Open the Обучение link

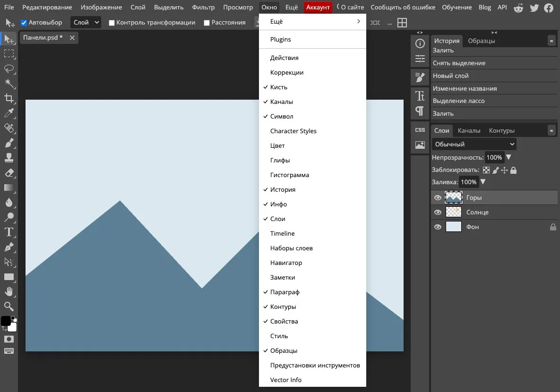[457, 7]
